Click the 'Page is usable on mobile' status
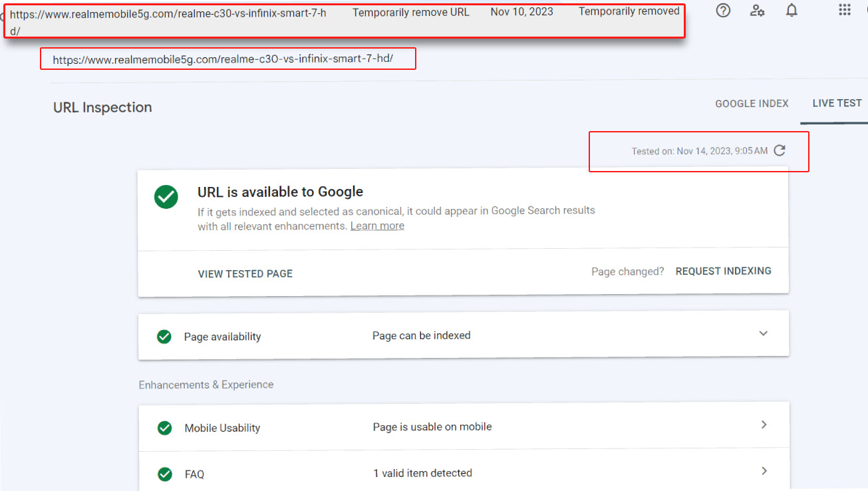This screenshot has height=491, width=868. tap(432, 426)
